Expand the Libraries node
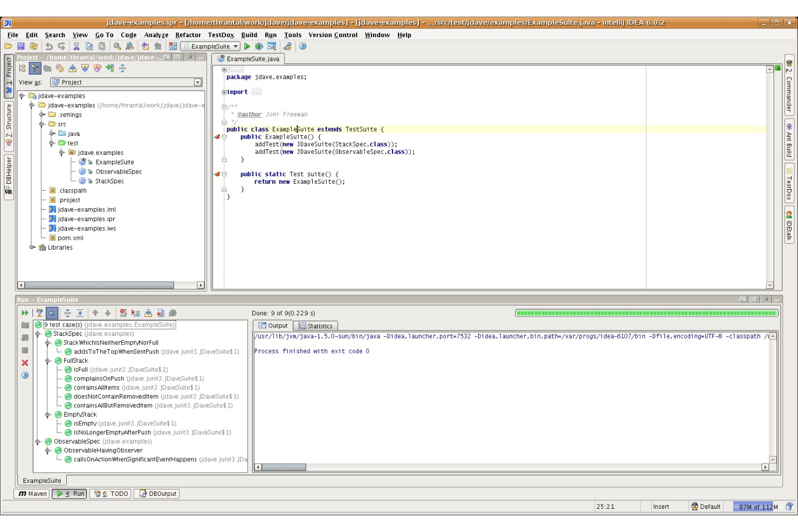This screenshot has height=532, width=798. (32, 247)
